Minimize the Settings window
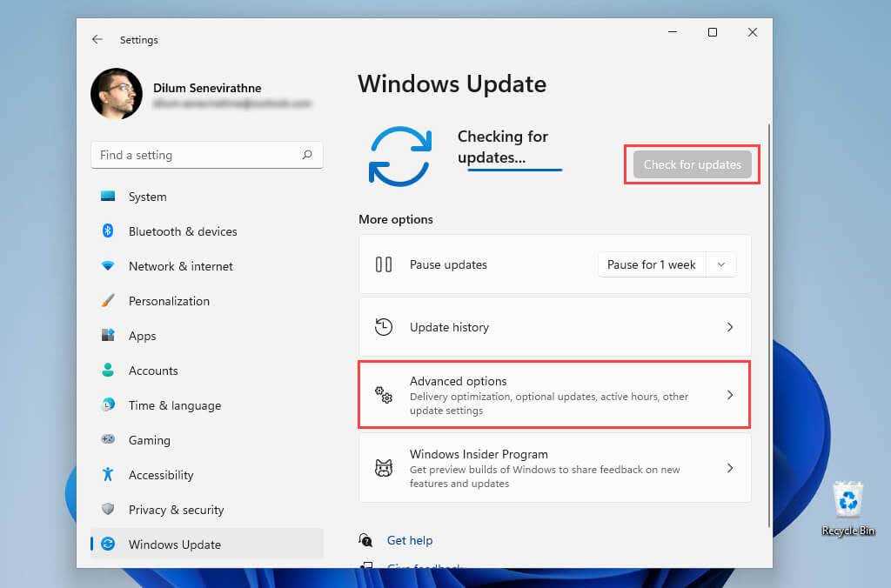This screenshot has height=588, width=891. [673, 32]
